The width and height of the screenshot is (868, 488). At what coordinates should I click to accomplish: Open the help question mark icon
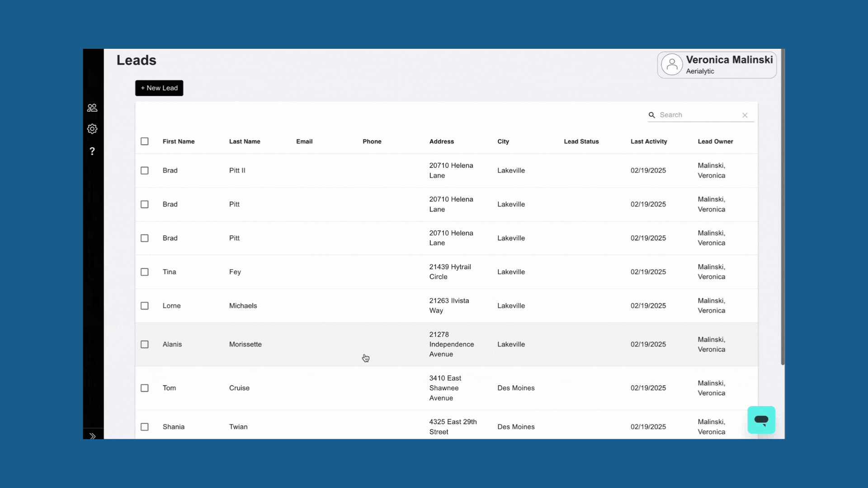click(92, 151)
